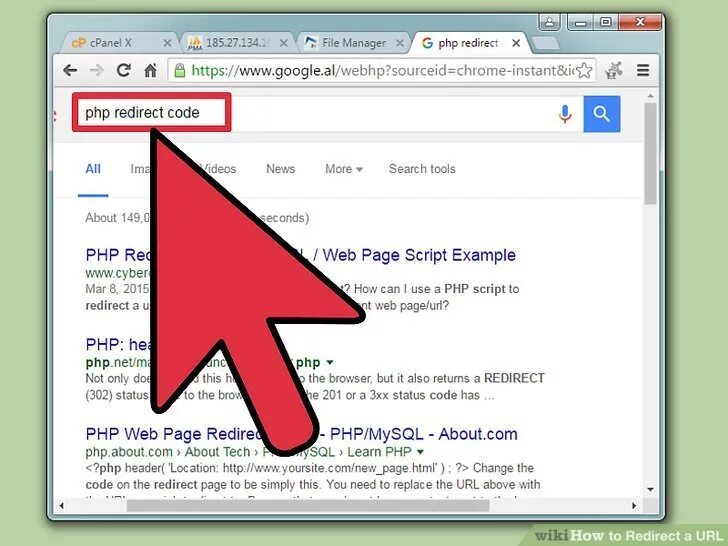Click the browser forward arrow
Image resolution: width=728 pixels, height=546 pixels.
click(97, 71)
